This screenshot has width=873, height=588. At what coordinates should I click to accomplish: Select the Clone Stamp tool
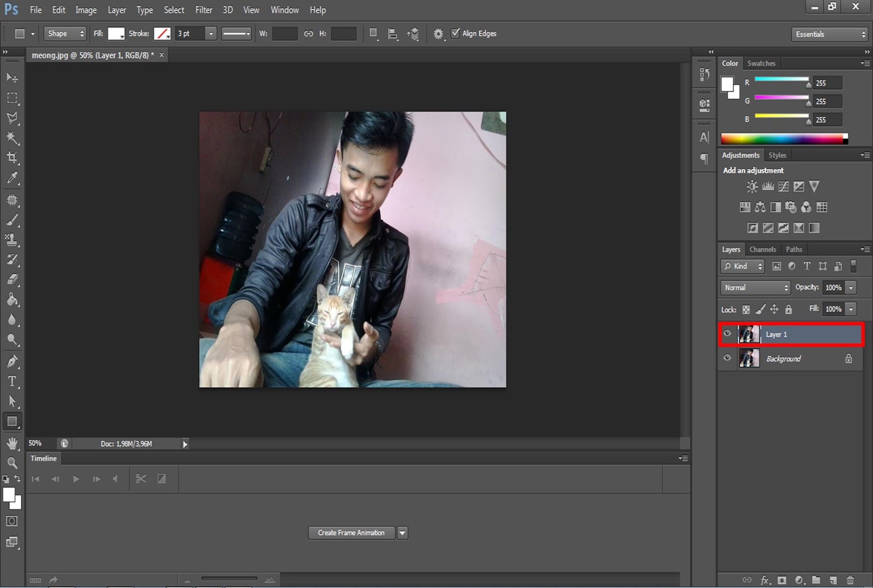tap(12, 239)
